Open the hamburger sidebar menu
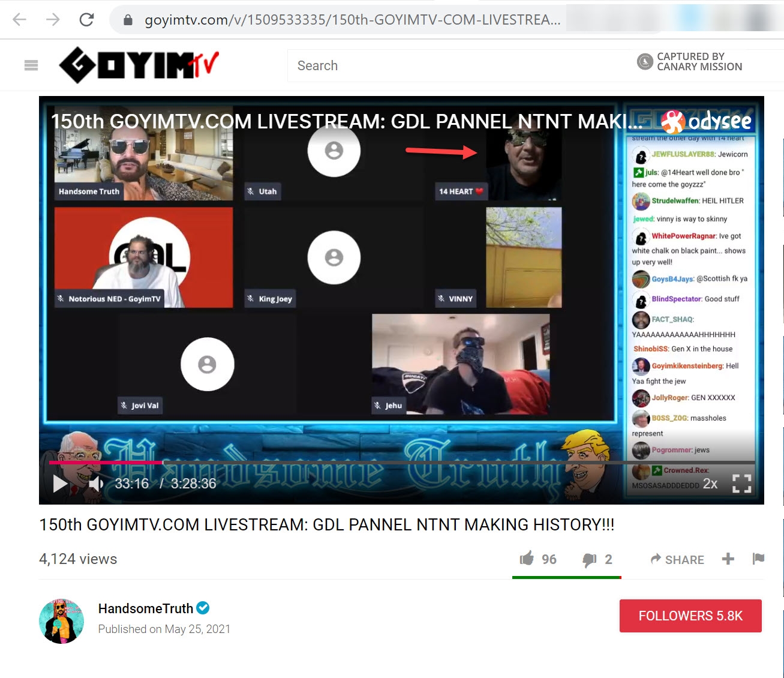784x678 pixels. [31, 65]
